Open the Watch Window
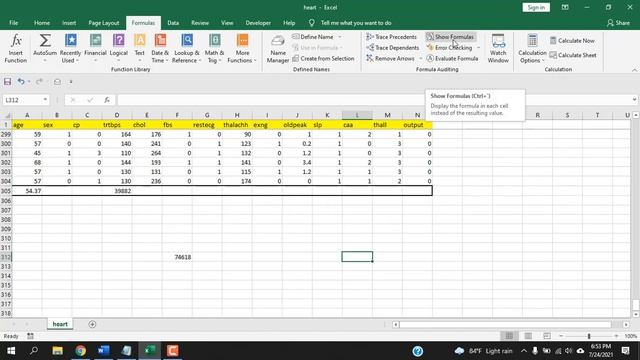Image resolution: width=640 pixels, height=360 pixels. pyautogui.click(x=498, y=49)
